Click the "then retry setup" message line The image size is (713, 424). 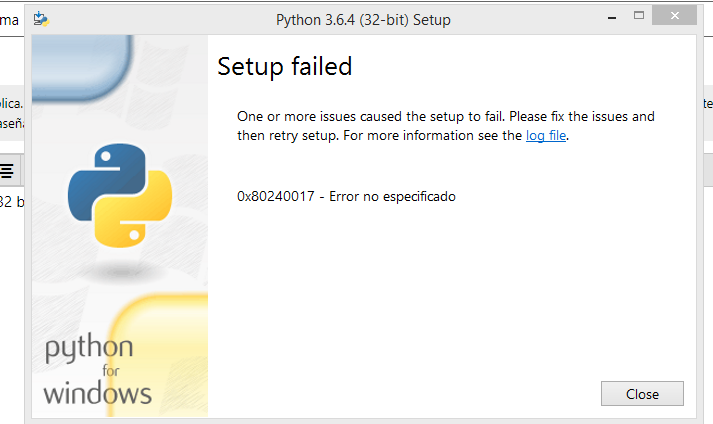[403, 136]
